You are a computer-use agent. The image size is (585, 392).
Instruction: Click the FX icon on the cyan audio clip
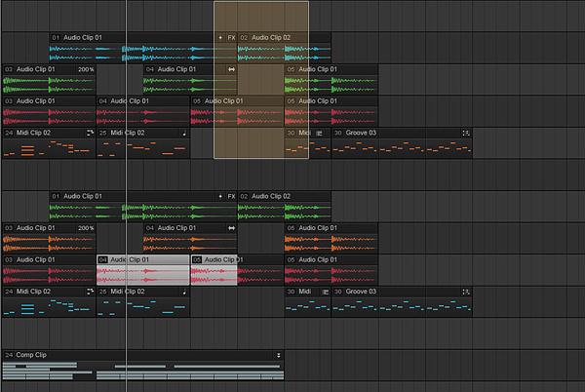click(231, 37)
